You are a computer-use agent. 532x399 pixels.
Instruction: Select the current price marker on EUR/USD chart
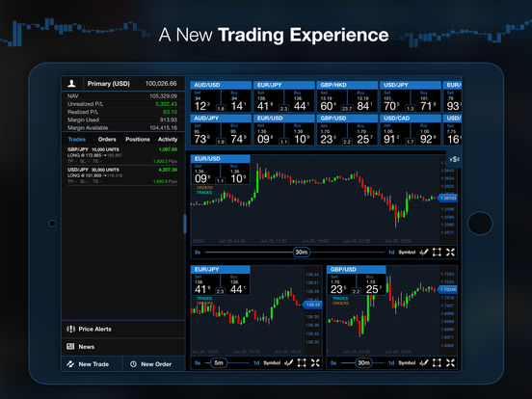coord(447,198)
